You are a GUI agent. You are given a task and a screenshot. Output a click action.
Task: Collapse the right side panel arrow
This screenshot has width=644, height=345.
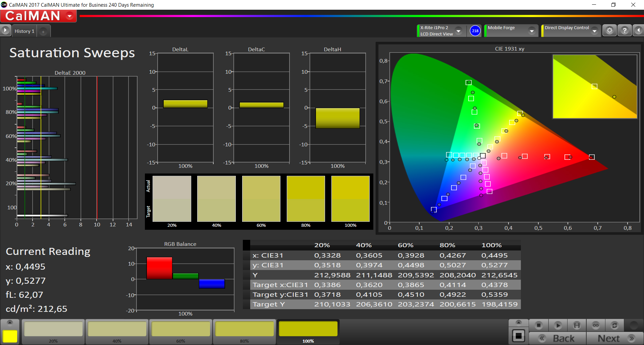click(x=638, y=31)
